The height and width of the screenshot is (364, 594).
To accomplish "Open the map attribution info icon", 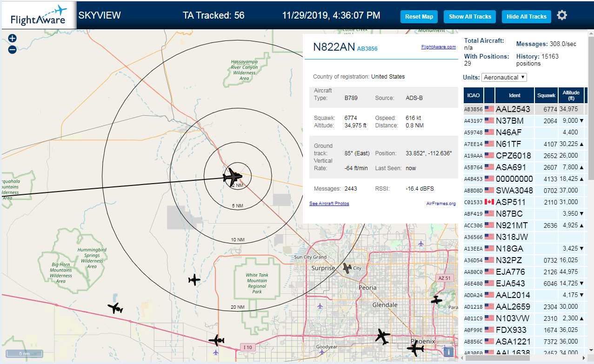I will coord(448,351).
